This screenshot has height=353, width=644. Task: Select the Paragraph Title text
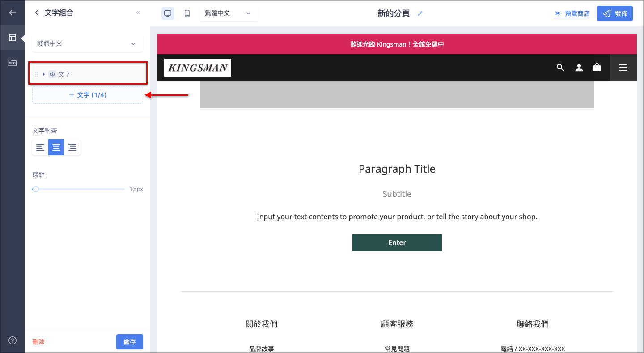click(397, 169)
